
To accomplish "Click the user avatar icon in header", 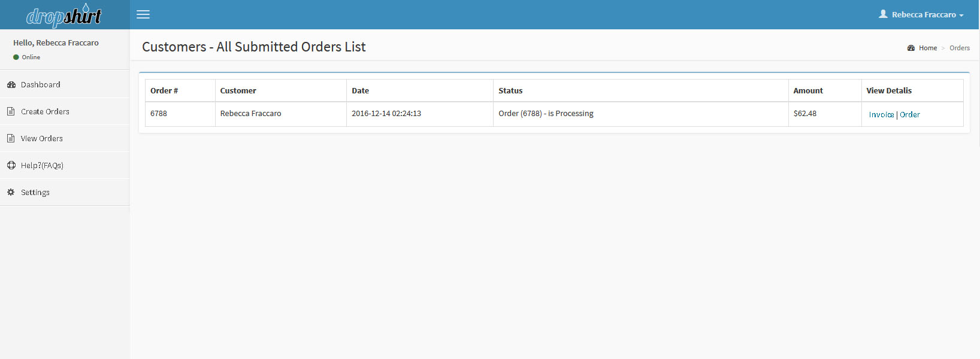I will pos(883,14).
